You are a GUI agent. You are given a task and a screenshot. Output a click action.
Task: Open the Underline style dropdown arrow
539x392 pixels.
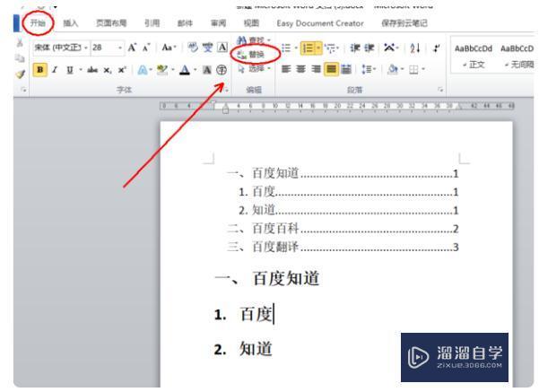point(81,70)
